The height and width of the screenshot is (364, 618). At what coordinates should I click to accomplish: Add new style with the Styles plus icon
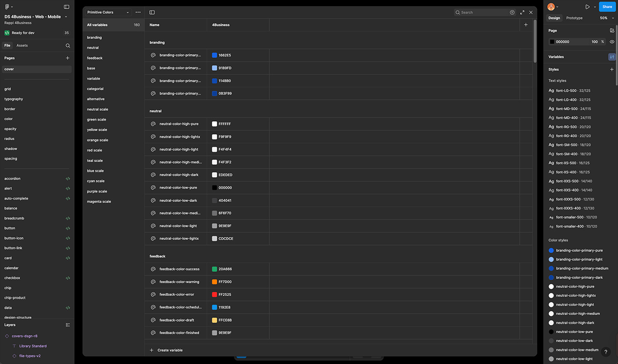[x=612, y=69]
